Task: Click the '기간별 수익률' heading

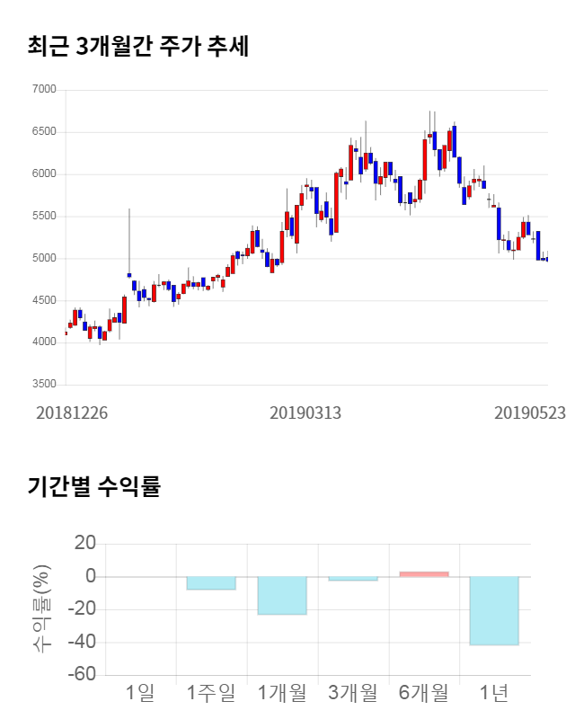Action: 93,487
